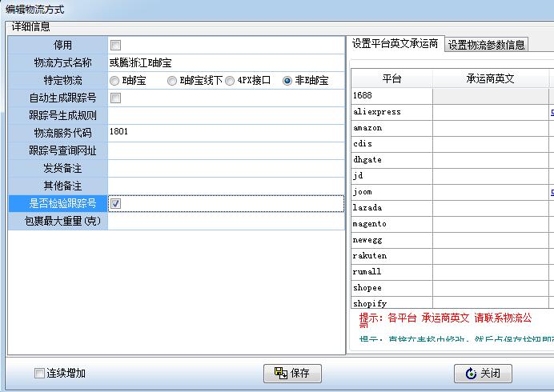554x392 pixels.
Task: Click 承运商英文 cell for joom
Action: (491, 192)
